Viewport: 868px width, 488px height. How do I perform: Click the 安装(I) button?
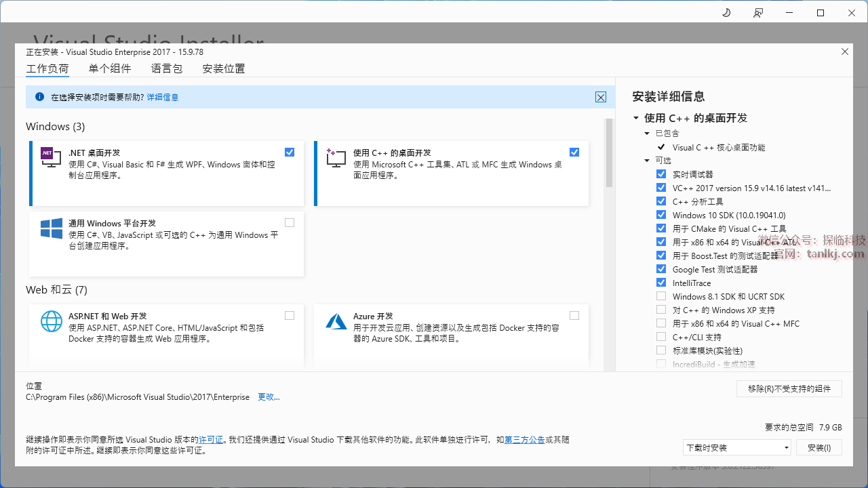(x=819, y=447)
